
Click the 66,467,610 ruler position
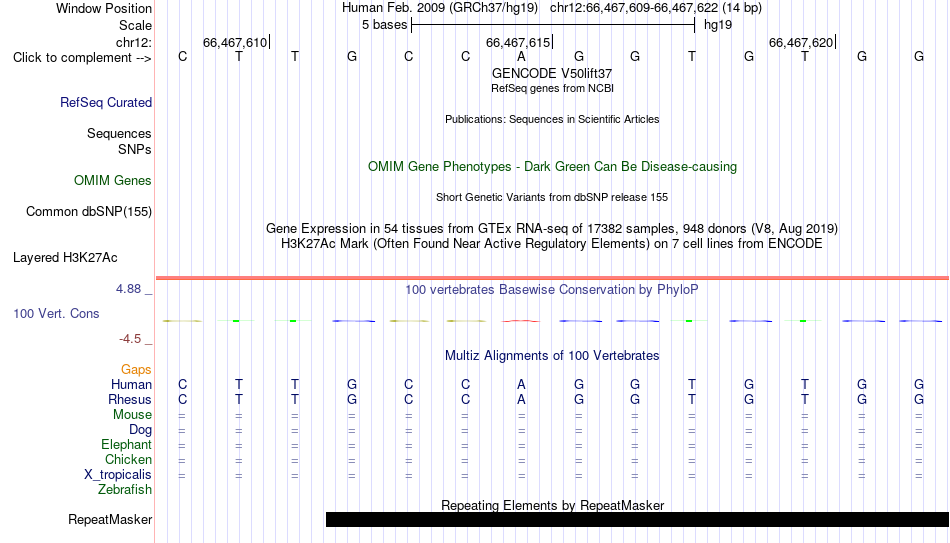[235, 42]
